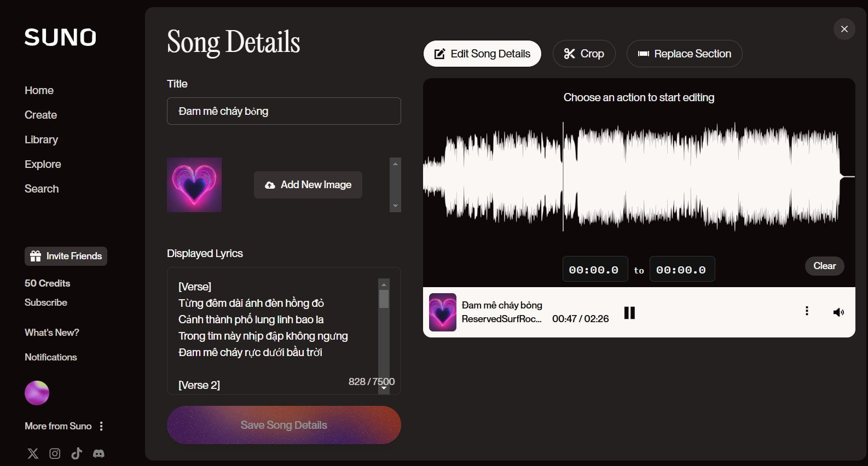The height and width of the screenshot is (466, 868).
Task: Click the waveform playhead marker
Action: point(563,177)
